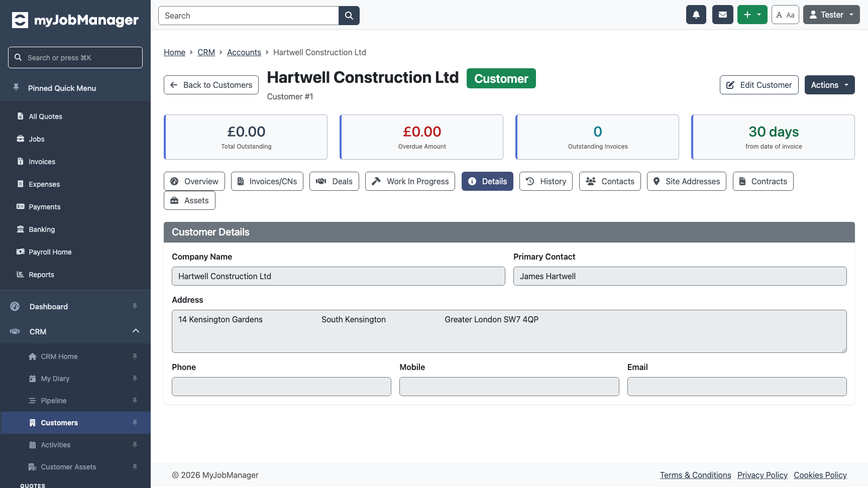Toggle pin for Customer Assets
The width and height of the screenshot is (868, 488).
pos(135,467)
